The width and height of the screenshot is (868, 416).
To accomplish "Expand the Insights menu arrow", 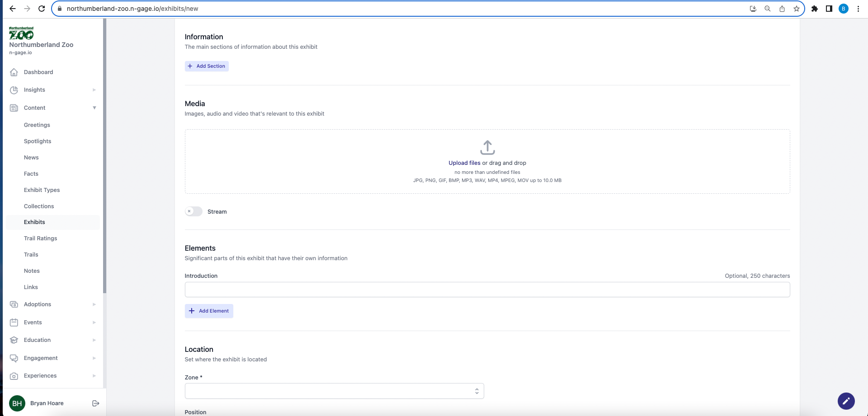I will point(94,90).
